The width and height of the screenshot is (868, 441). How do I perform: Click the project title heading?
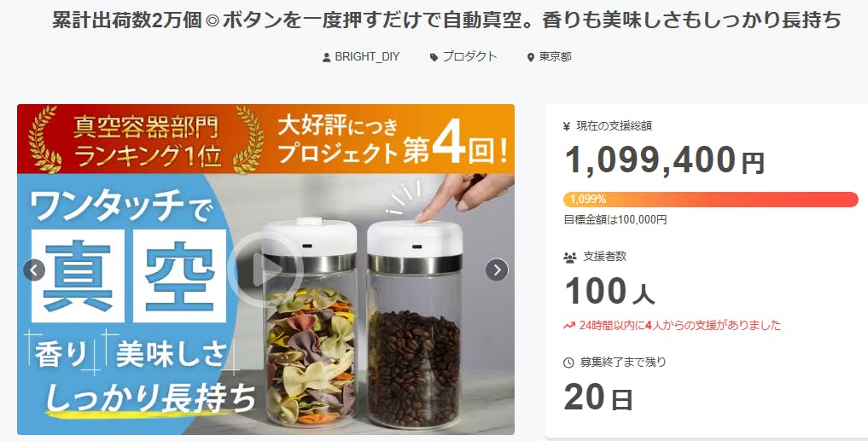[x=446, y=20]
